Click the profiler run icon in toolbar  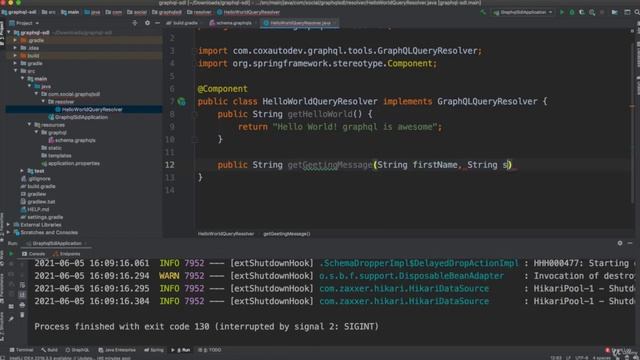[x=592, y=13]
